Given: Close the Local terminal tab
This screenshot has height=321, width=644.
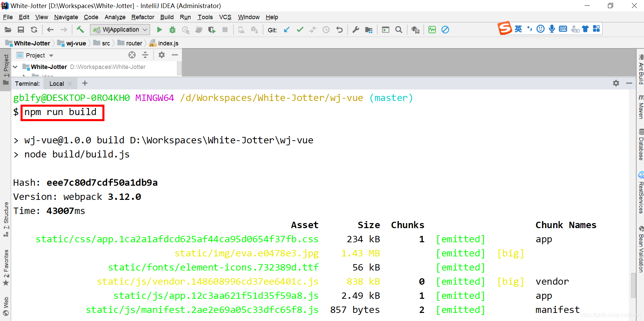Looking at the screenshot, I should point(70,83).
